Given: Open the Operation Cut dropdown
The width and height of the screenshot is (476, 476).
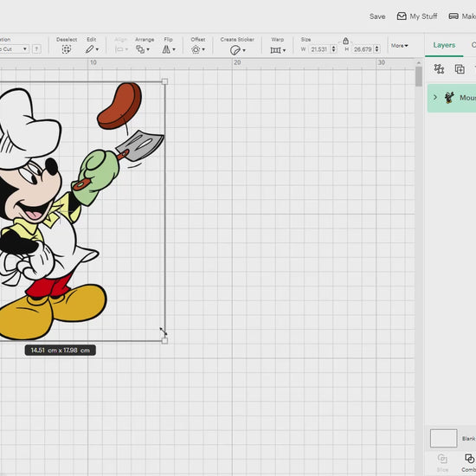Looking at the screenshot, I should coord(14,48).
